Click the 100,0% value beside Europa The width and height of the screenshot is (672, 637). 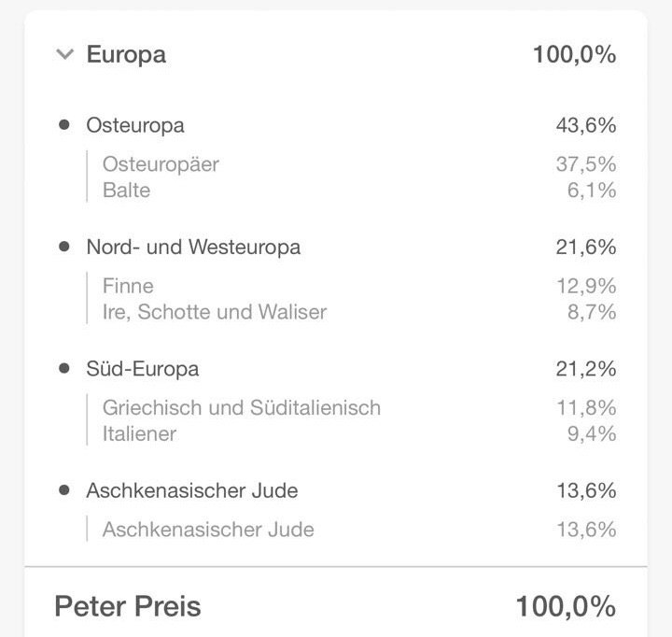(x=574, y=55)
